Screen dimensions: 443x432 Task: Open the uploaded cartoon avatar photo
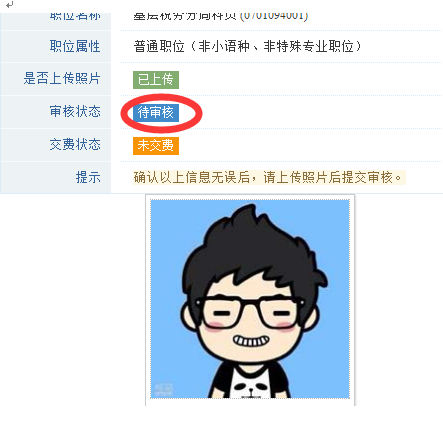coord(250,299)
